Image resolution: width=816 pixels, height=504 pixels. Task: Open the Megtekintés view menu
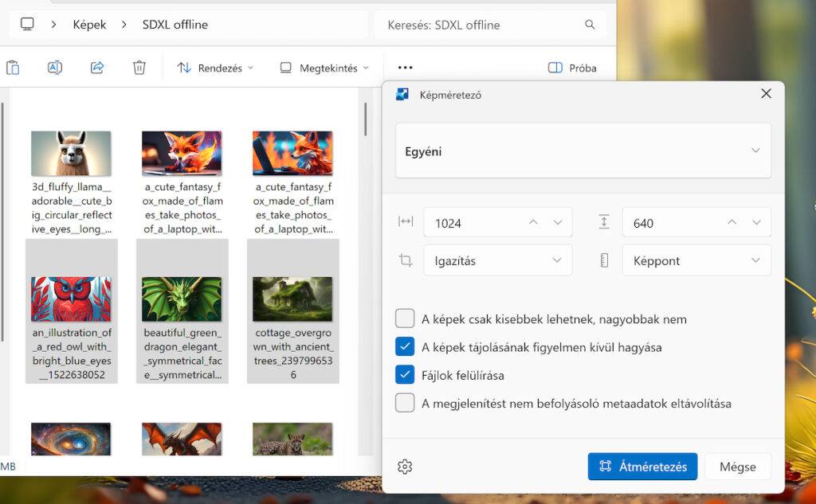pyautogui.click(x=324, y=68)
